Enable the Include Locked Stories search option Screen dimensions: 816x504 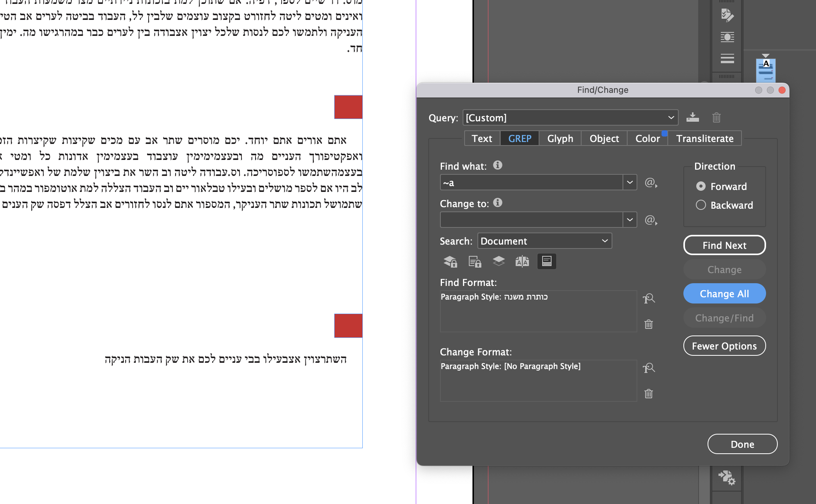(x=474, y=261)
